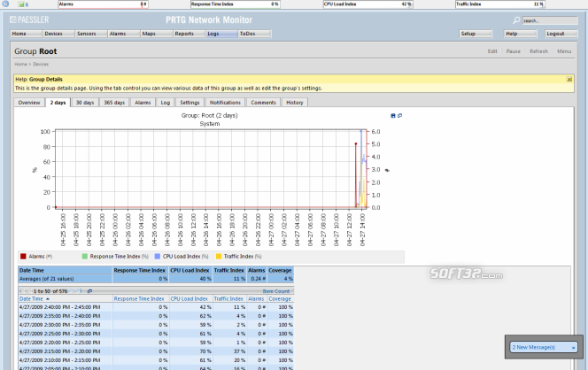The image size is (588, 370).
Task: Click the Alarms gauge in top status bar
Action: (103, 4)
